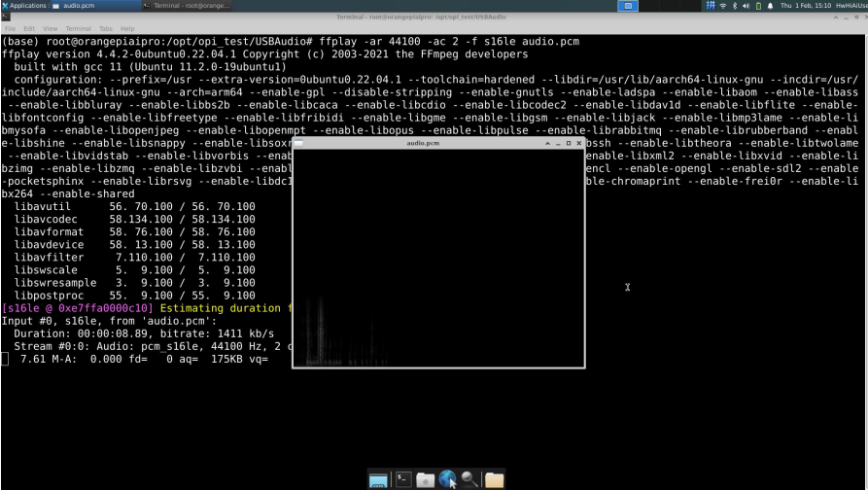Click the '7.61 M-A' playback status line
Screen dimensions: 868x490
coord(144,360)
